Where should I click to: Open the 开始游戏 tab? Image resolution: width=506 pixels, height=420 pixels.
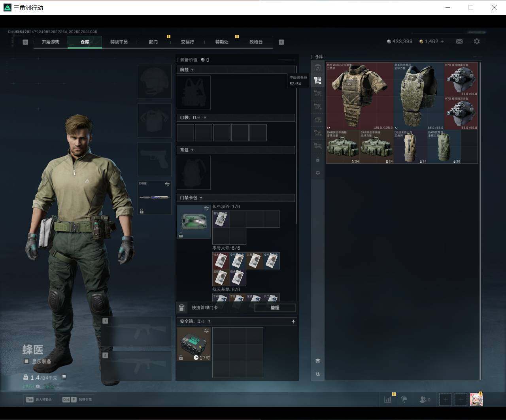(51, 42)
